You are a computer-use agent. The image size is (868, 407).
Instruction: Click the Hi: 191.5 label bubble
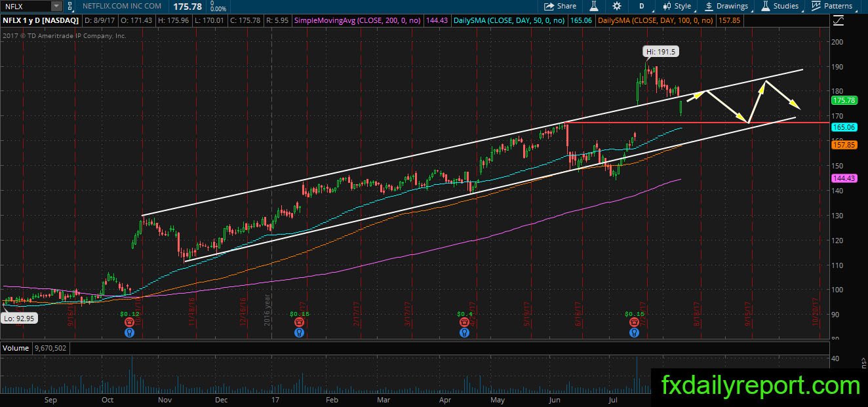660,51
